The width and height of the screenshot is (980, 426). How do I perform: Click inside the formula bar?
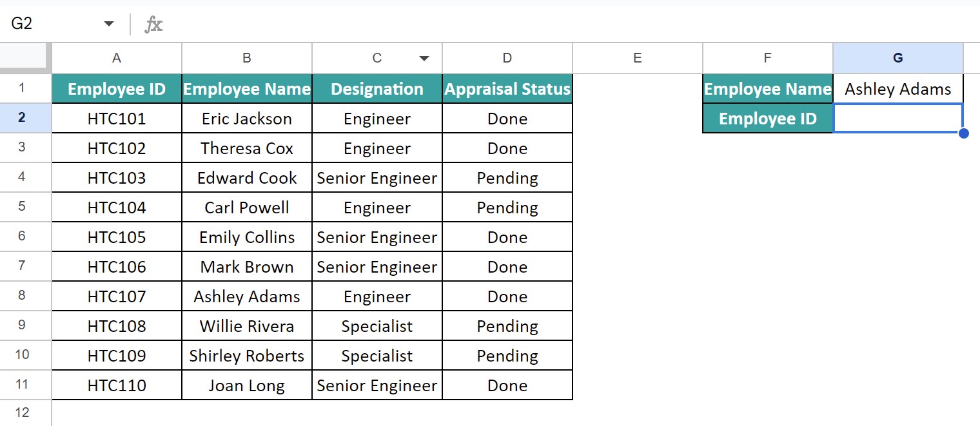click(571, 24)
